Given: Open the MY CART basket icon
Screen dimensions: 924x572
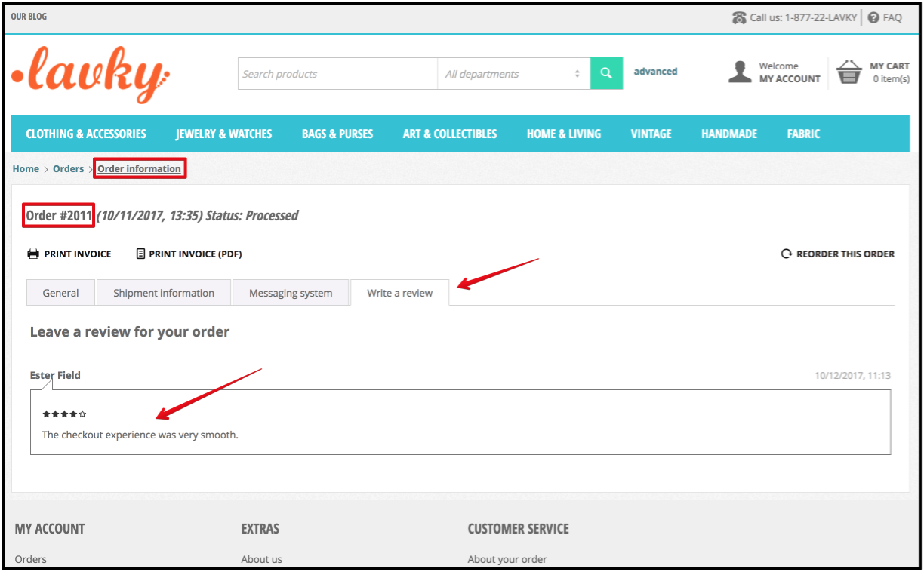Looking at the screenshot, I should click(x=849, y=72).
